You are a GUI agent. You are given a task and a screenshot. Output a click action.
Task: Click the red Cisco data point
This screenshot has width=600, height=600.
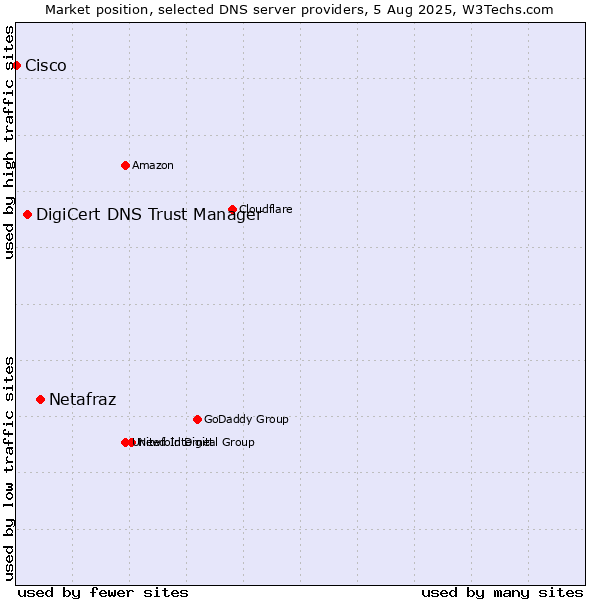(16, 66)
